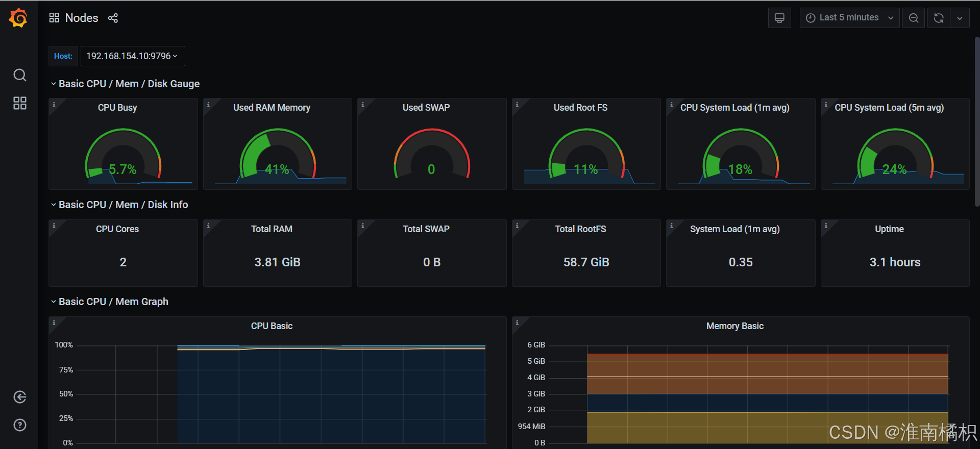
Task: Open the search icon in sidebar
Action: [x=19, y=75]
